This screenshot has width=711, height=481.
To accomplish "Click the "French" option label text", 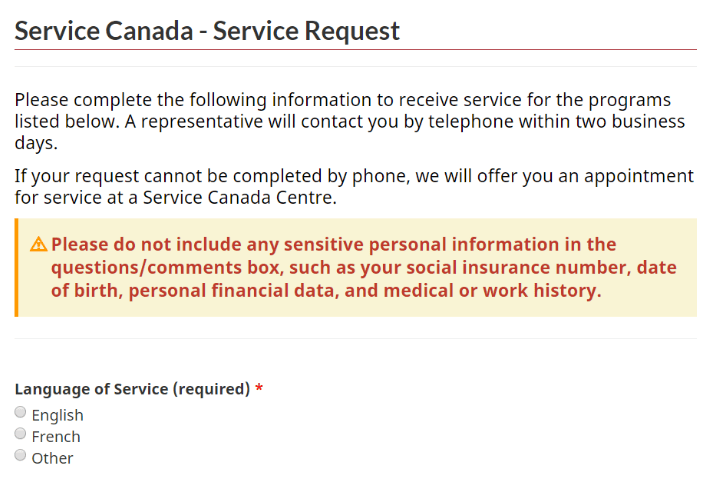I will coord(56,437).
